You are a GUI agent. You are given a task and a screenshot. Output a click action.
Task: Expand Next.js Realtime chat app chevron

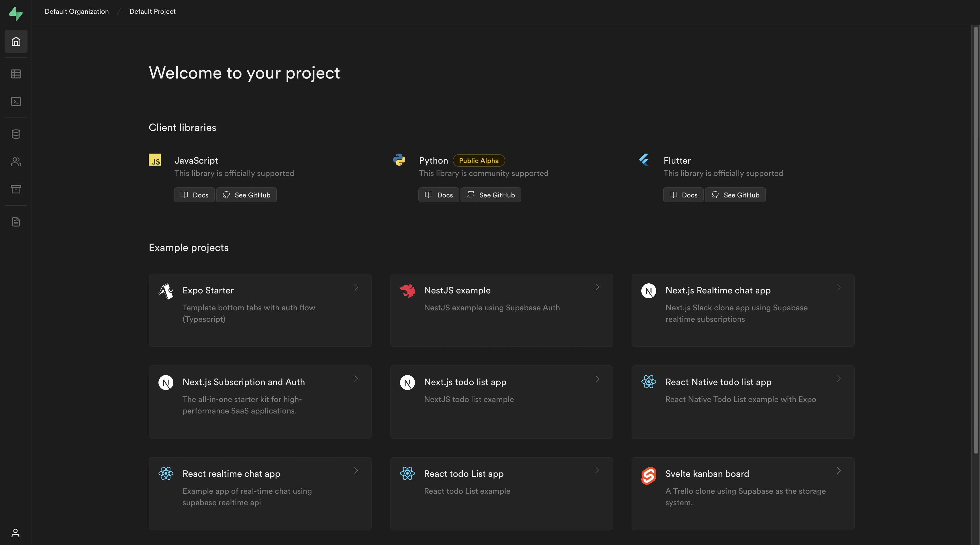(x=839, y=287)
